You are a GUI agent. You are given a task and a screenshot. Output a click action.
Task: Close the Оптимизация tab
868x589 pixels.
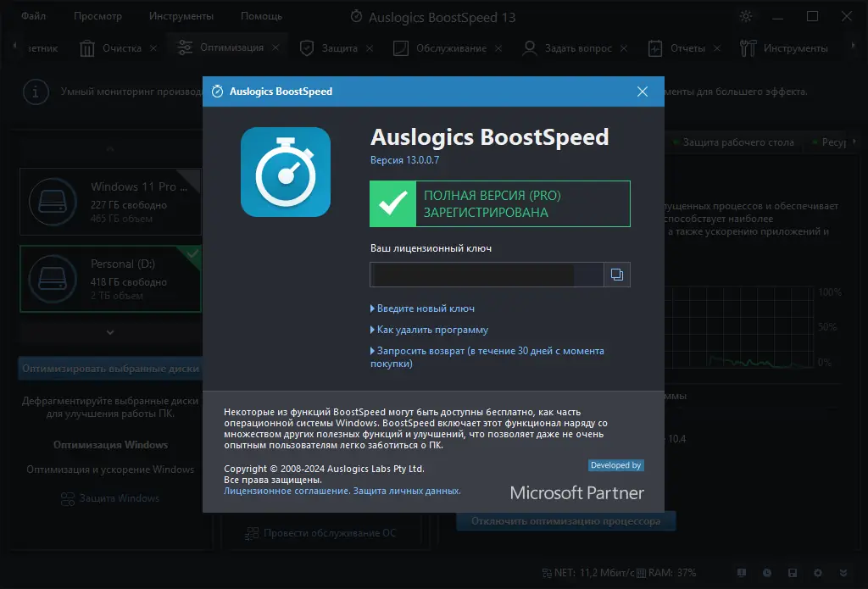(275, 47)
